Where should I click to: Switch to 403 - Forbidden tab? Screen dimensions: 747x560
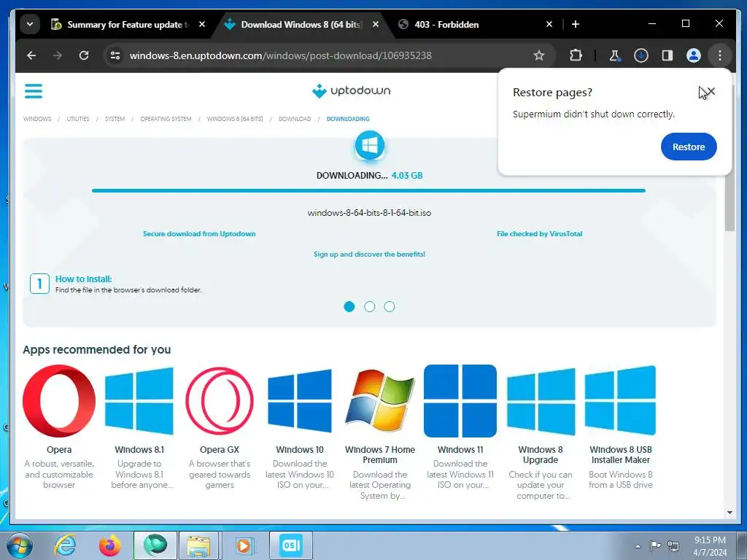pos(446,24)
